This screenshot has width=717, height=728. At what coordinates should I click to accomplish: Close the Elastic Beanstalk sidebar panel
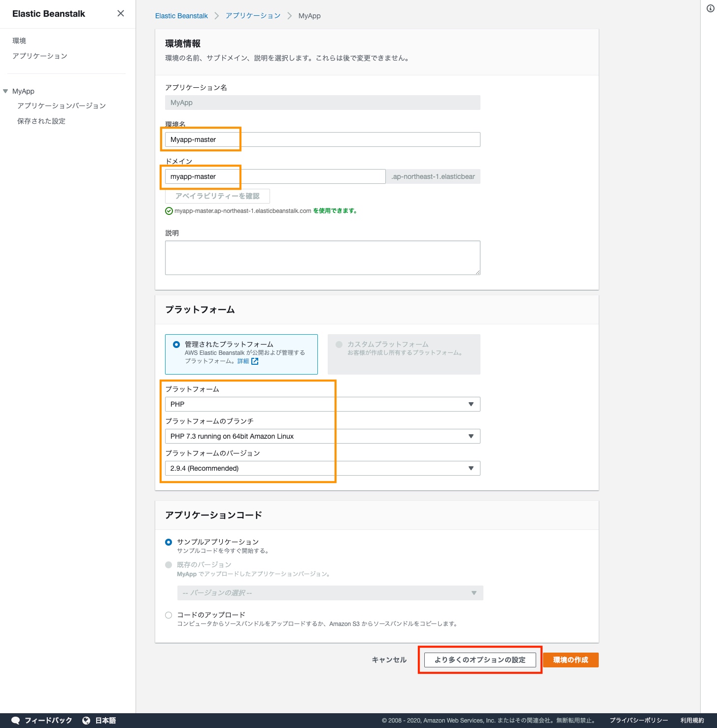click(121, 13)
